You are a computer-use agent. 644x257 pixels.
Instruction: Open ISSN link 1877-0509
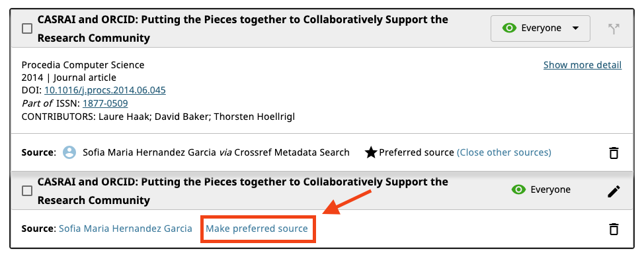click(105, 103)
